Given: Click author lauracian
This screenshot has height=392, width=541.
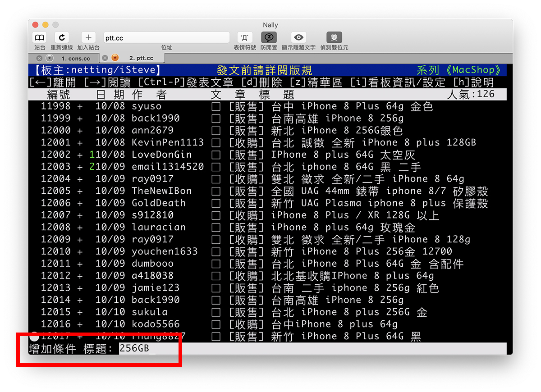Looking at the screenshot, I should pos(159,228).
